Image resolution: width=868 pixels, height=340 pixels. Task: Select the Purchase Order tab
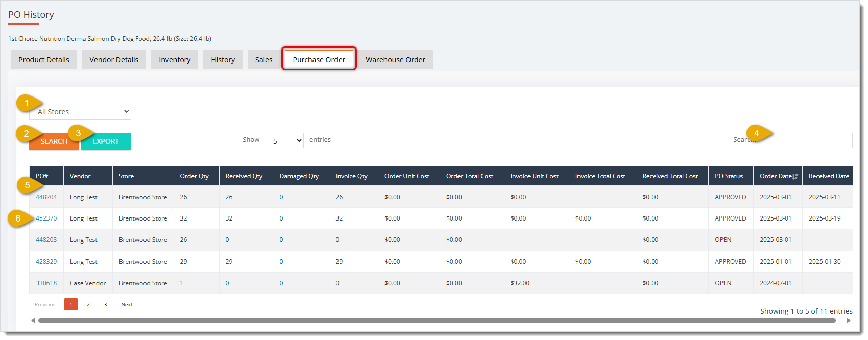click(x=319, y=59)
